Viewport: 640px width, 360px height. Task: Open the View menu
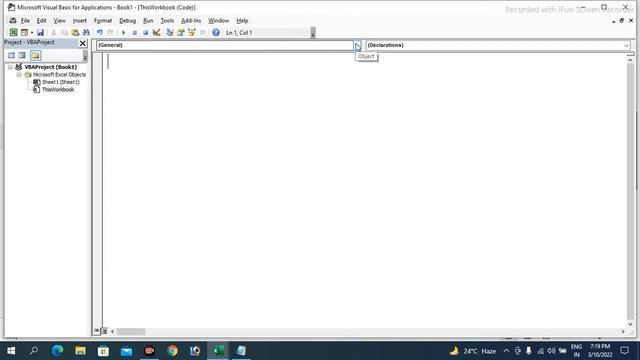60,20
